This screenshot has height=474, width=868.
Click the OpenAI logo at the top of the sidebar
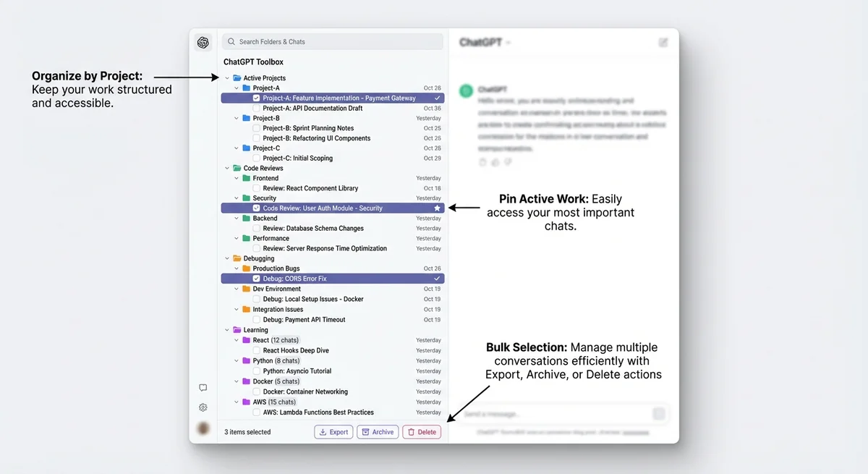(203, 43)
